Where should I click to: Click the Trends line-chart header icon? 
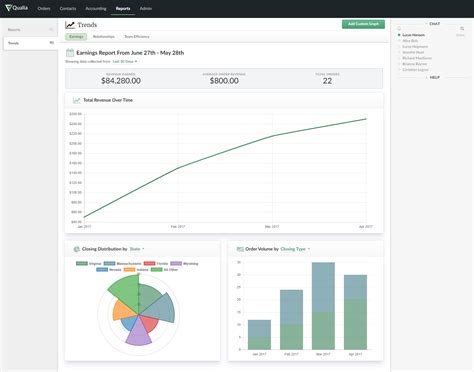pyautogui.click(x=70, y=25)
